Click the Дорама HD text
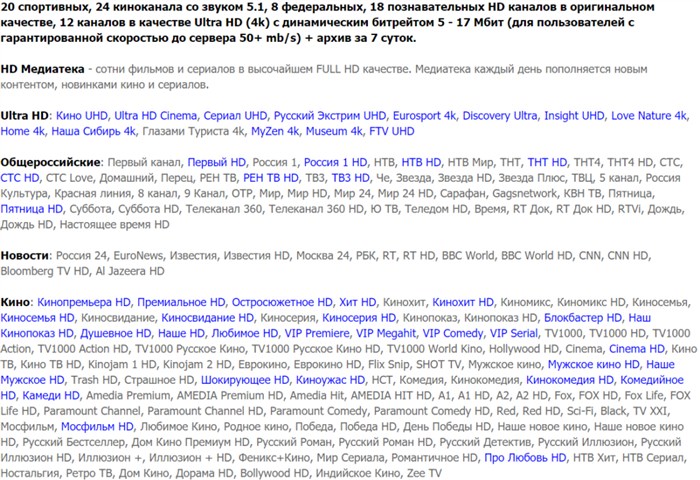700x480 pixels. pyautogui.click(x=204, y=473)
